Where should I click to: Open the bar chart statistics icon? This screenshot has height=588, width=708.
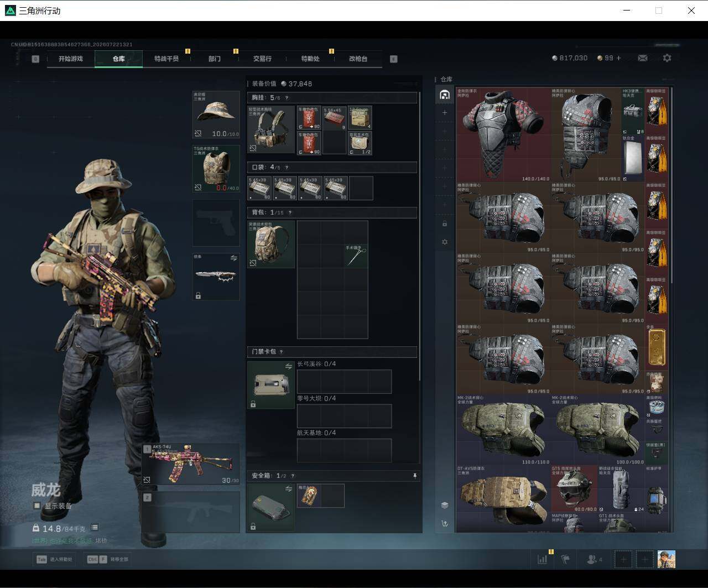tap(543, 559)
